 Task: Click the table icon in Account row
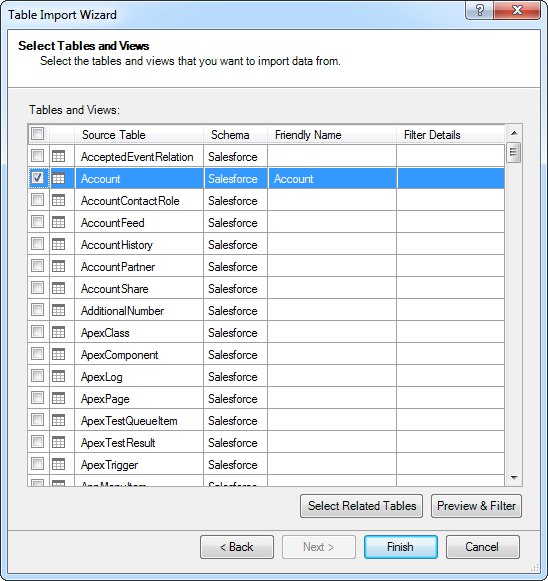(59, 179)
